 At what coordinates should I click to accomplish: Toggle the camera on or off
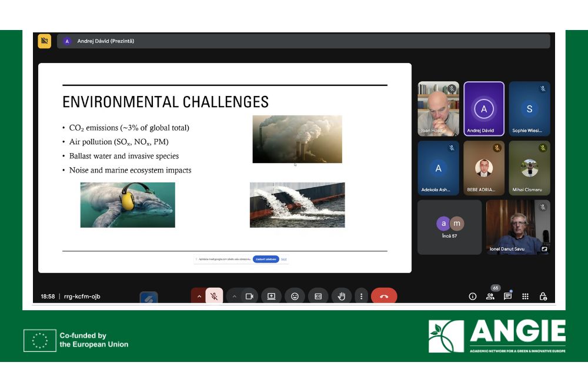249,296
